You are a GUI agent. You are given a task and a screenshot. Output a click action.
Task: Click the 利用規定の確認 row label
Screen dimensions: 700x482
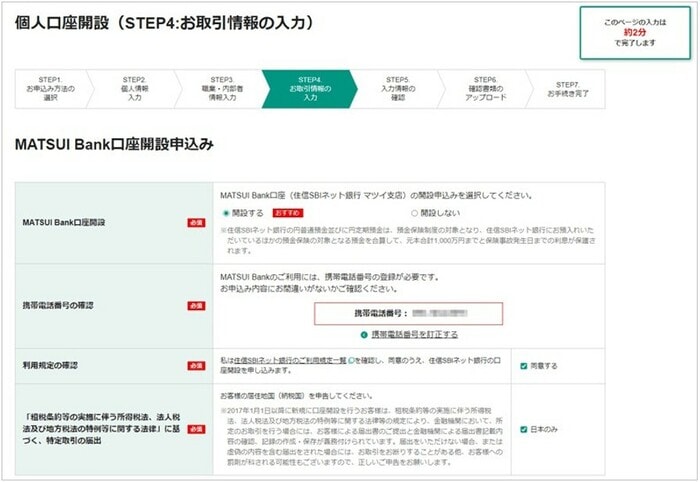50,366
